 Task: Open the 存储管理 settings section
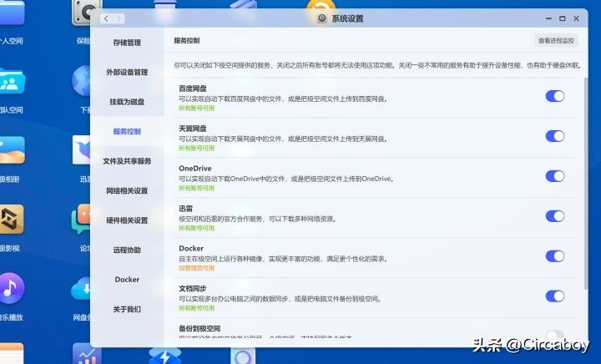tap(127, 43)
